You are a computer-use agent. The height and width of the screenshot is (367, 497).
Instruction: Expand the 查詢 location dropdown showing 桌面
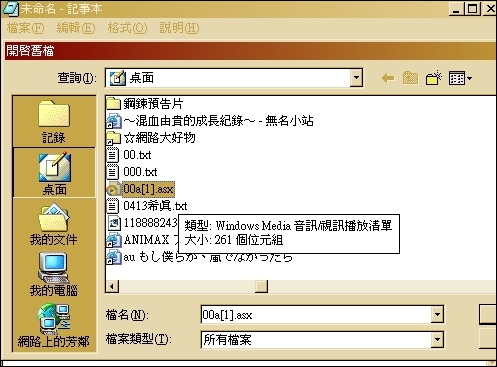[x=356, y=78]
